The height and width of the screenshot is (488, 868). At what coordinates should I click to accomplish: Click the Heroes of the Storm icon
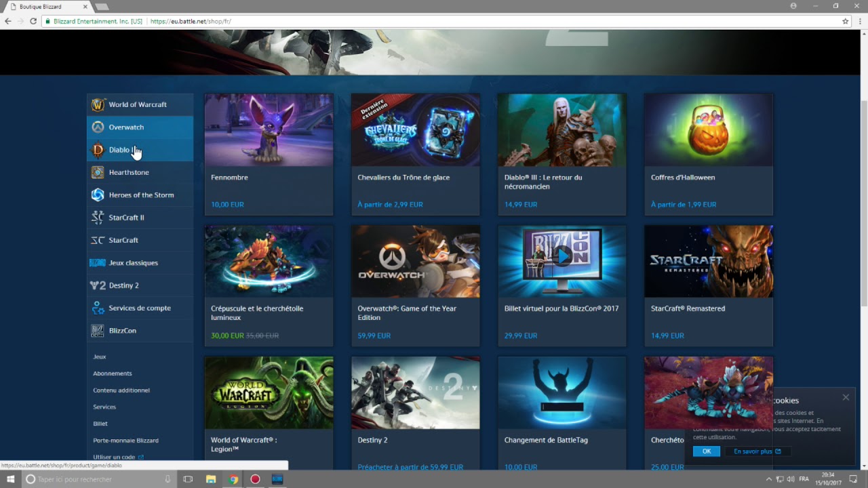click(98, 195)
